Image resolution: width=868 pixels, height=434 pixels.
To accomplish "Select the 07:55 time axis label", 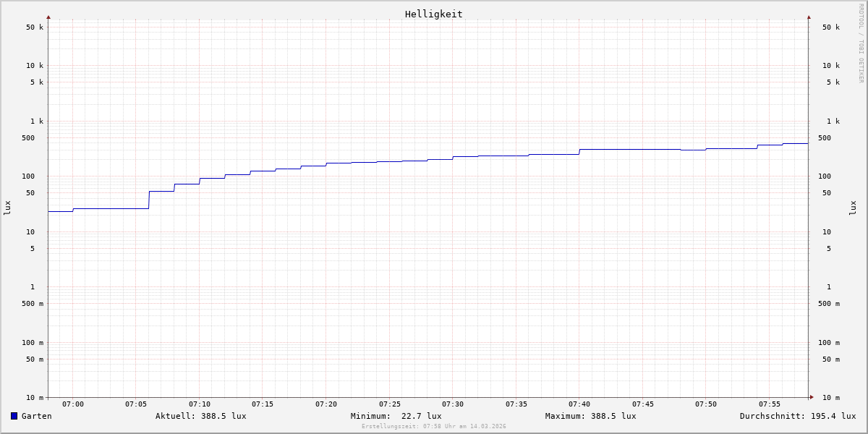I will [x=769, y=404].
